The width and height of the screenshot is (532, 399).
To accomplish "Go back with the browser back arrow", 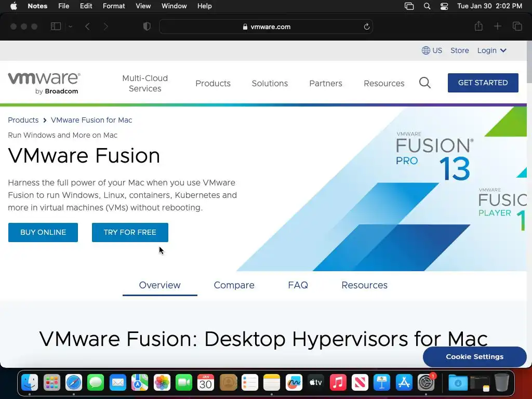I will pyautogui.click(x=87, y=26).
